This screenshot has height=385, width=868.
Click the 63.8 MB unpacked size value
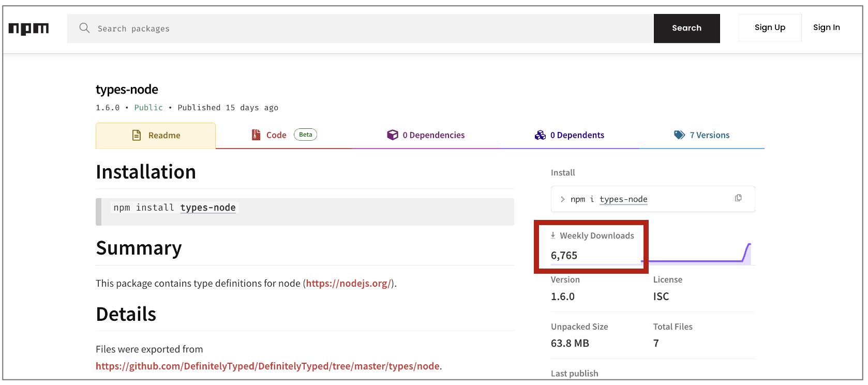click(x=570, y=343)
